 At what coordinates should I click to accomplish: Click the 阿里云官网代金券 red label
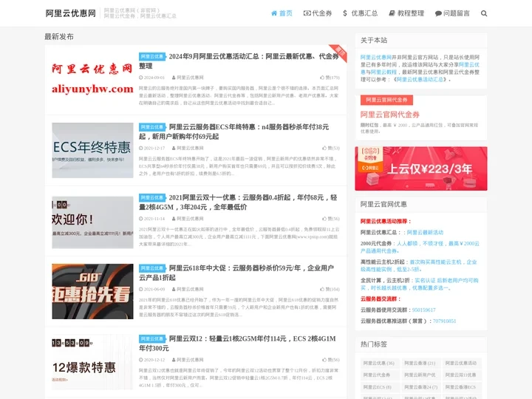point(386,100)
